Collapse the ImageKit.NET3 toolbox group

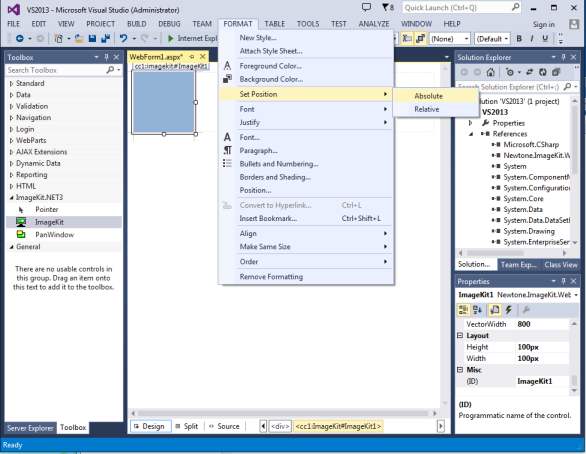coord(11,198)
